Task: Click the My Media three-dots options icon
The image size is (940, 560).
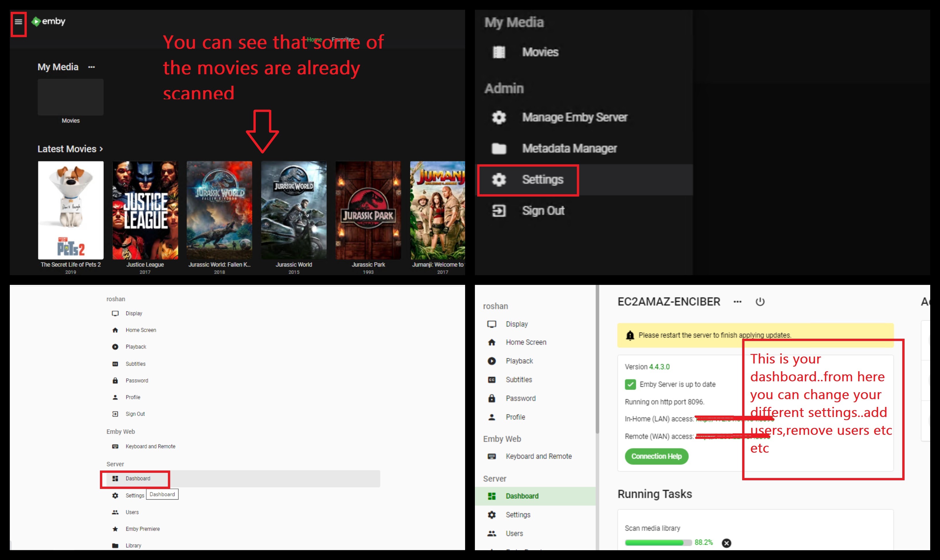Action: point(91,67)
